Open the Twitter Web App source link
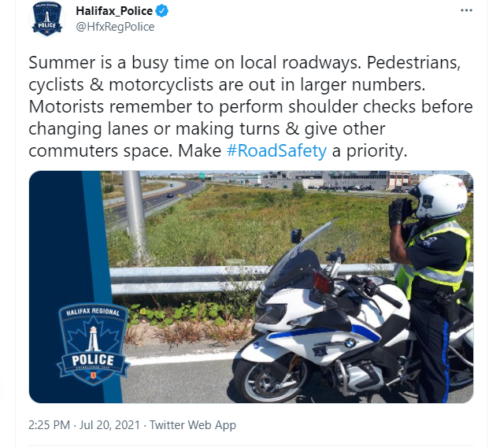The width and height of the screenshot is (489, 448). click(x=192, y=425)
